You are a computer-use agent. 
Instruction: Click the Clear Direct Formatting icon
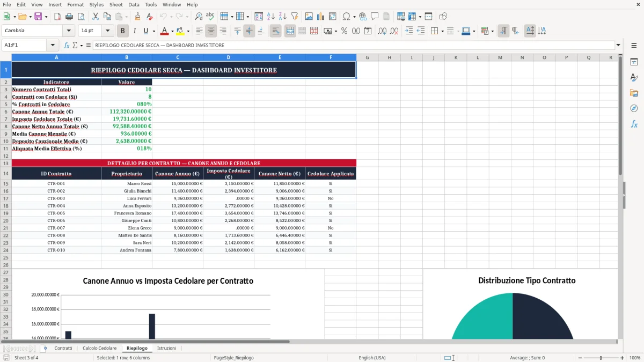[150, 17]
